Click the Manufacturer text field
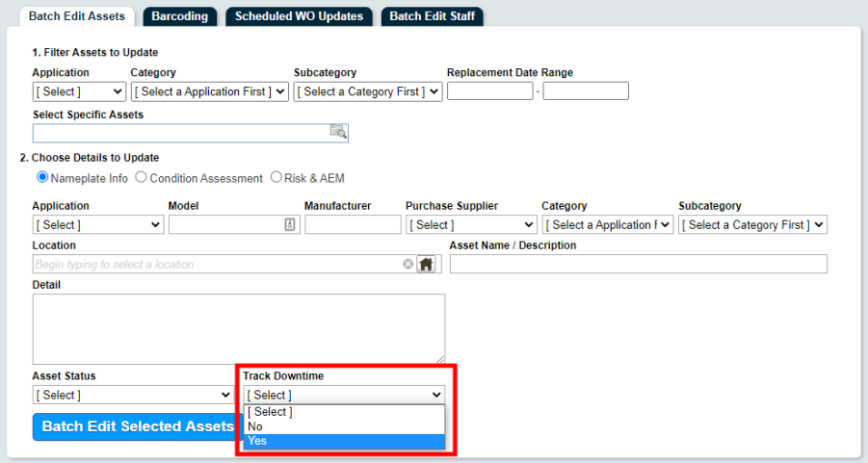 click(353, 224)
